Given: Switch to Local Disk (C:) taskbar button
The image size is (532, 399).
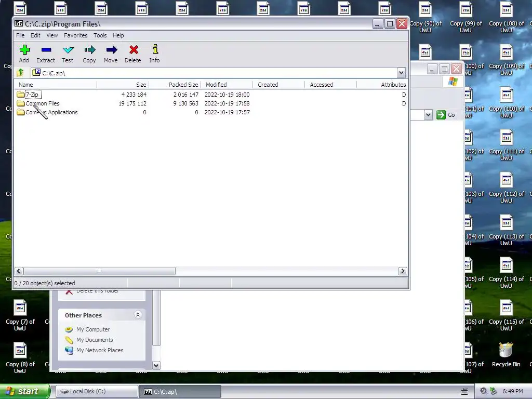Looking at the screenshot, I should pos(97,391).
